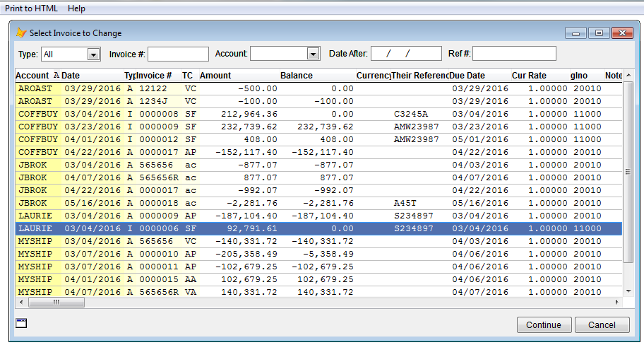Open the Help menu

tap(76, 8)
